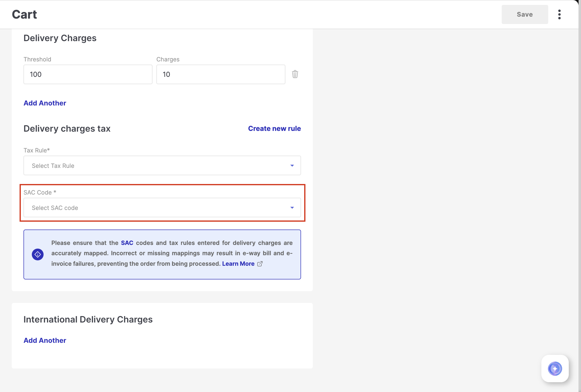Click the International Delivery Charges heading
This screenshot has width=581, height=392.
(88, 319)
